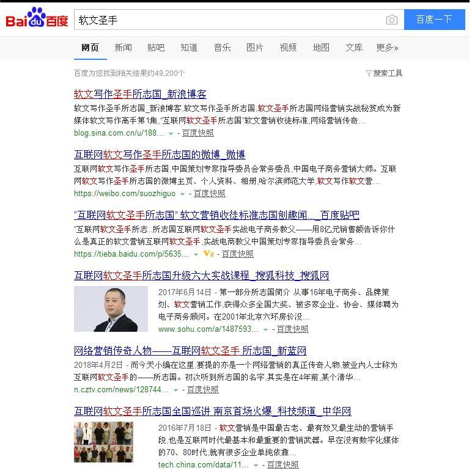The height and width of the screenshot is (476, 472).
Task: Click the https://weibo.com/suozhiguo URL
Action: [x=125, y=193]
